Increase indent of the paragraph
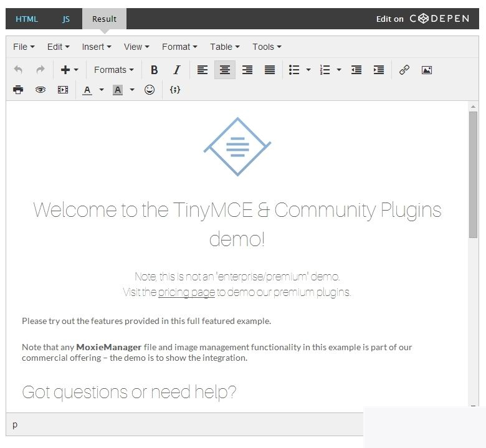The width and height of the screenshot is (486, 448). click(x=379, y=70)
